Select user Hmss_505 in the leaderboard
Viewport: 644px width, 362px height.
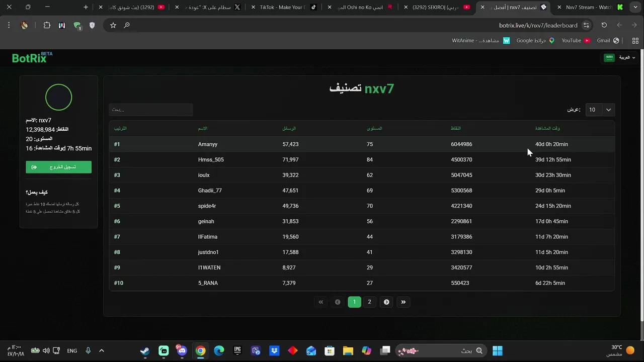[211, 159]
